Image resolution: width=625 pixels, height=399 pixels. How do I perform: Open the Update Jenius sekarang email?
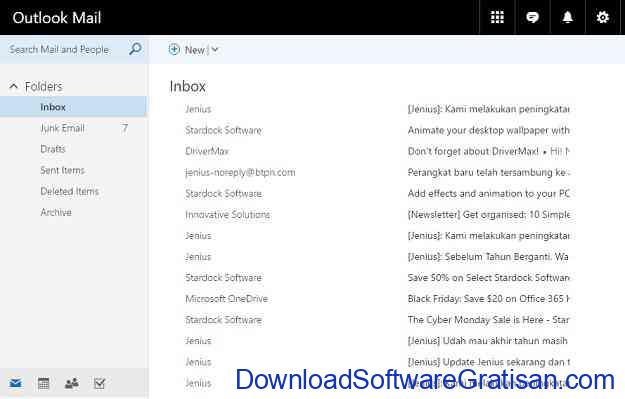tap(377, 362)
